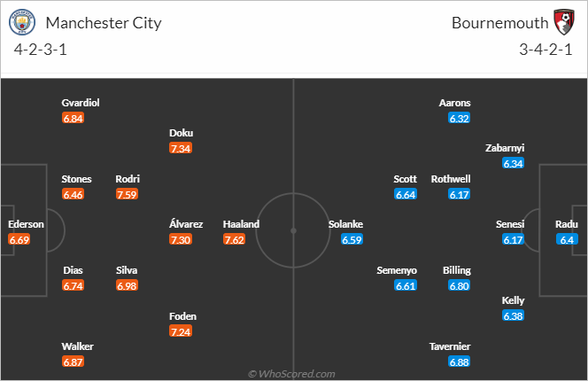Image resolution: width=588 pixels, height=381 pixels.
Task: Click on player name Doku
Action: pyautogui.click(x=182, y=133)
